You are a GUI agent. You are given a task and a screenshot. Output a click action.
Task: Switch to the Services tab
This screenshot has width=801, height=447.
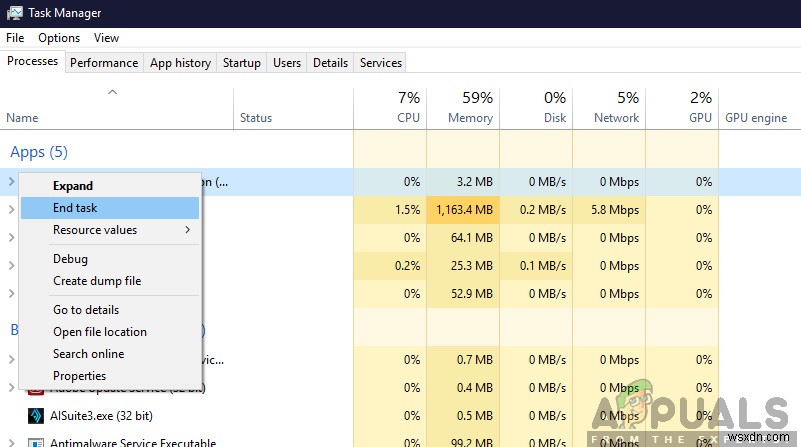click(x=381, y=63)
